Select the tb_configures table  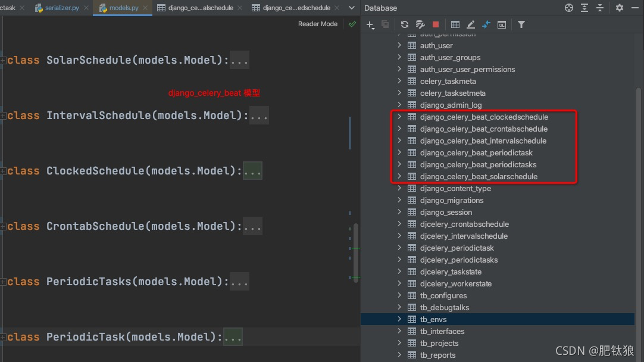pyautogui.click(x=443, y=296)
